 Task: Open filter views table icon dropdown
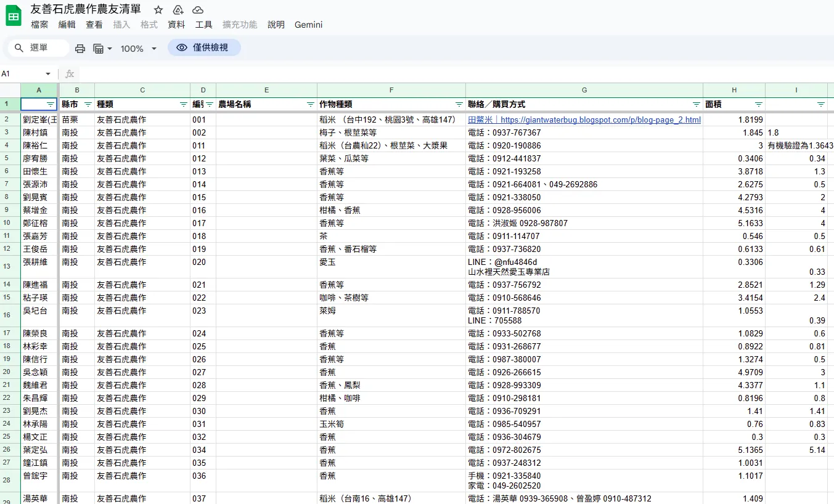point(102,48)
